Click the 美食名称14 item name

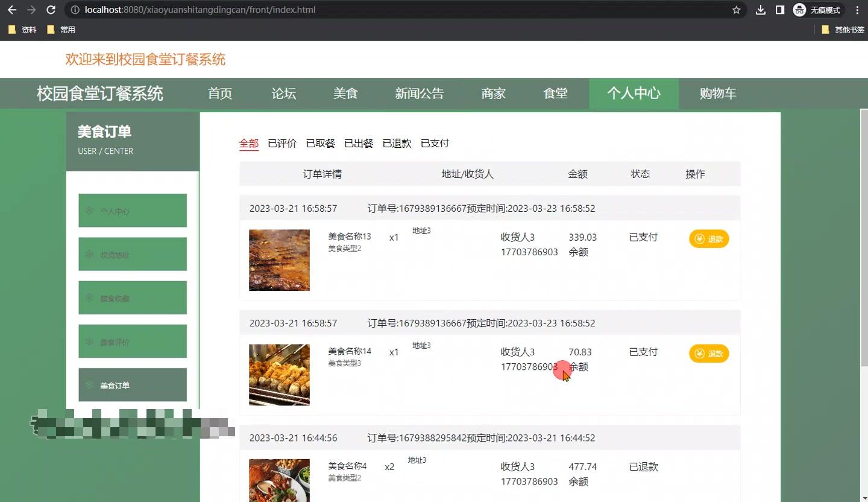[350, 351]
